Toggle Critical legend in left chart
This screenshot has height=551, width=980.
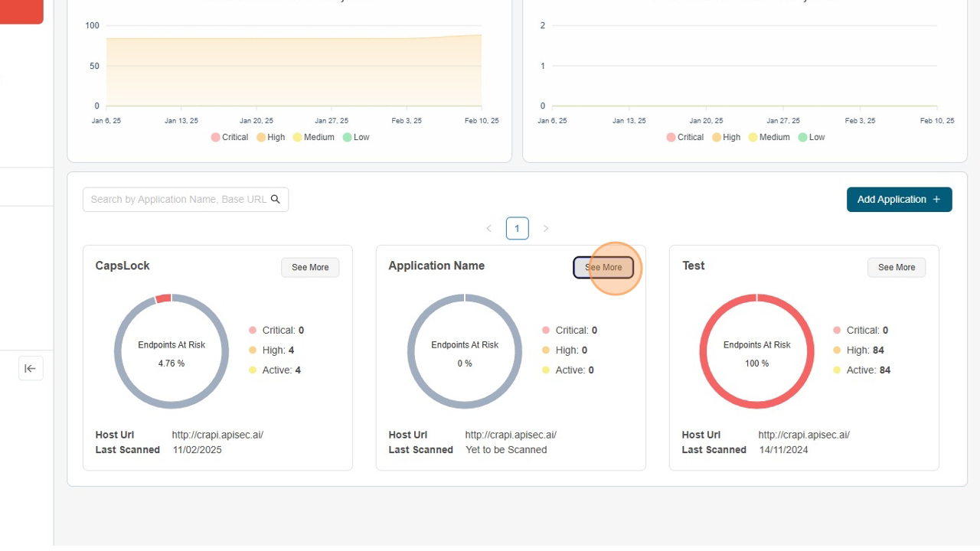(x=230, y=138)
